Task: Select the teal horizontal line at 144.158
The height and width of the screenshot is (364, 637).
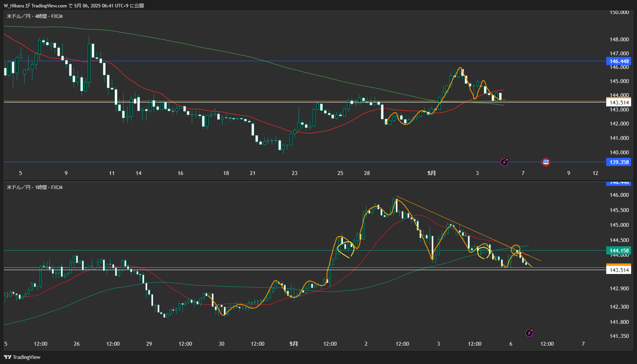Action: click(304, 251)
